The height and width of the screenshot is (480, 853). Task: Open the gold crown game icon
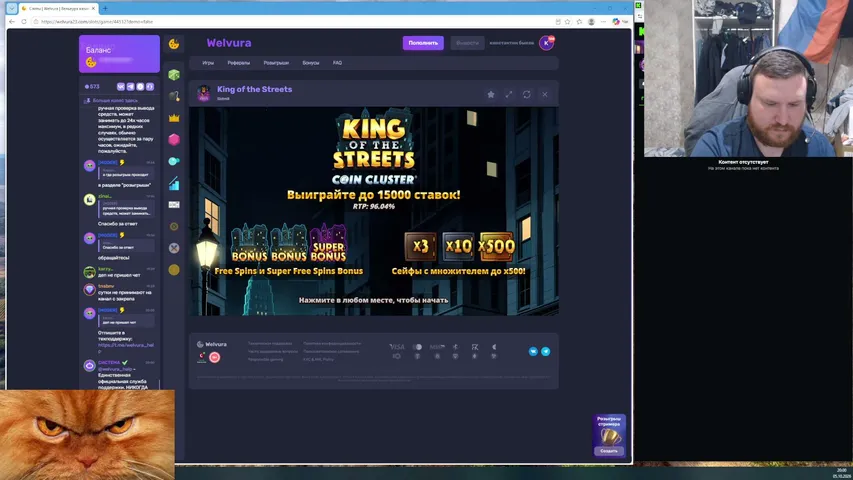[174, 118]
